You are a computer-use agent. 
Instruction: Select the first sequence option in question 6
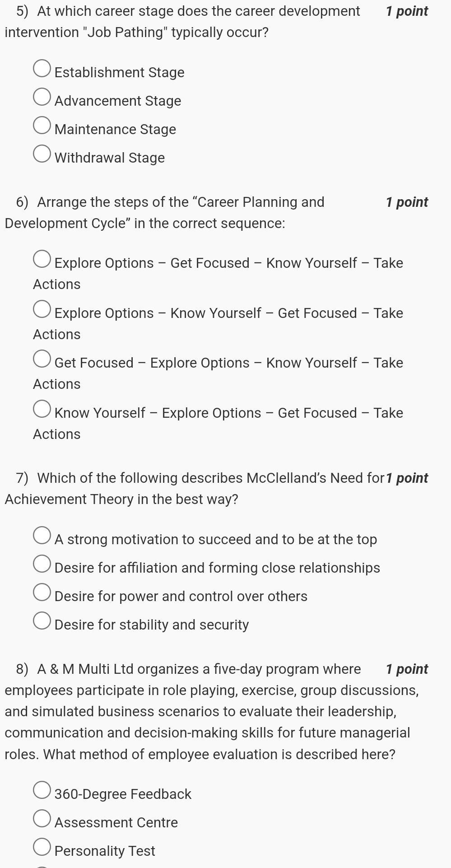[42, 259]
